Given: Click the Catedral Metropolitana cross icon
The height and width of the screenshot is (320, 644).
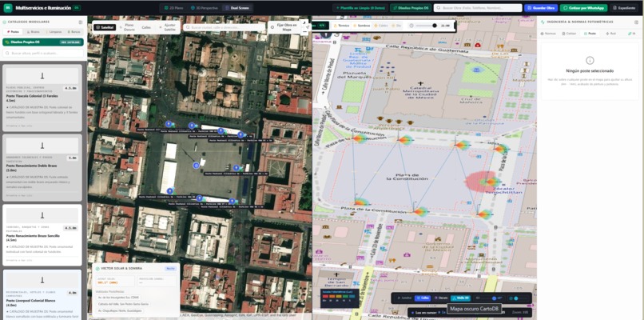Looking at the screenshot, I should pos(420,83).
